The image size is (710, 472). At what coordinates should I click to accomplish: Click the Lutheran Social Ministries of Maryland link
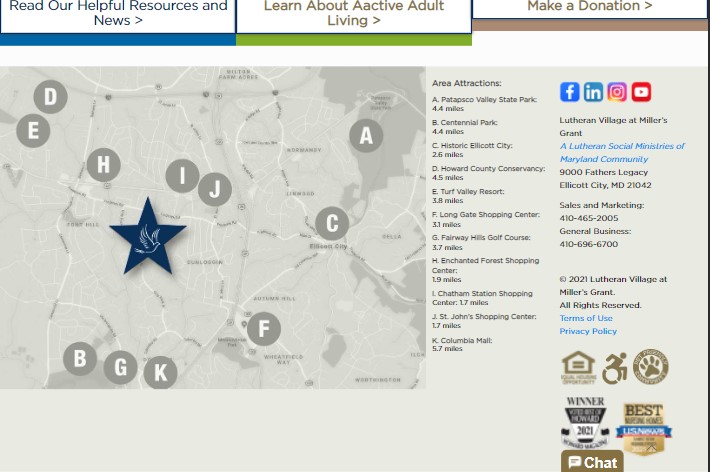(621, 152)
